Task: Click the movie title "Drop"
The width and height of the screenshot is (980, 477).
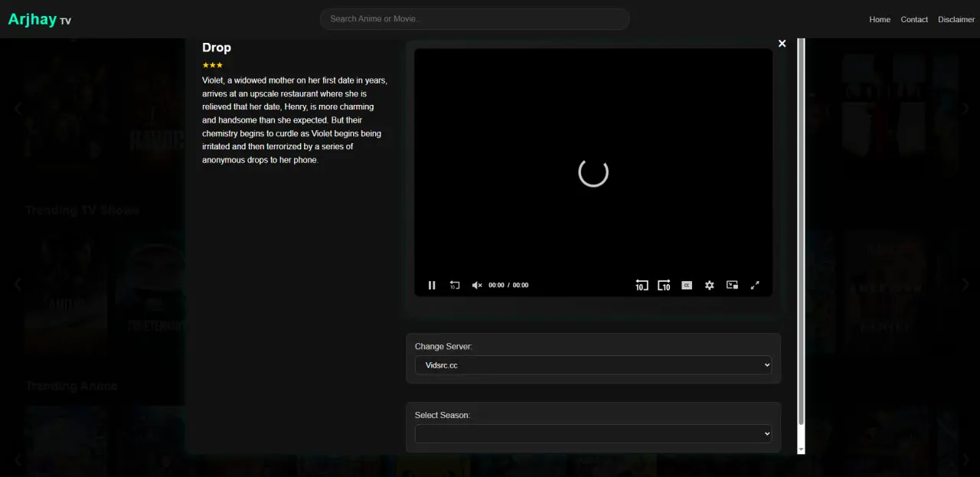Action: 217,47
